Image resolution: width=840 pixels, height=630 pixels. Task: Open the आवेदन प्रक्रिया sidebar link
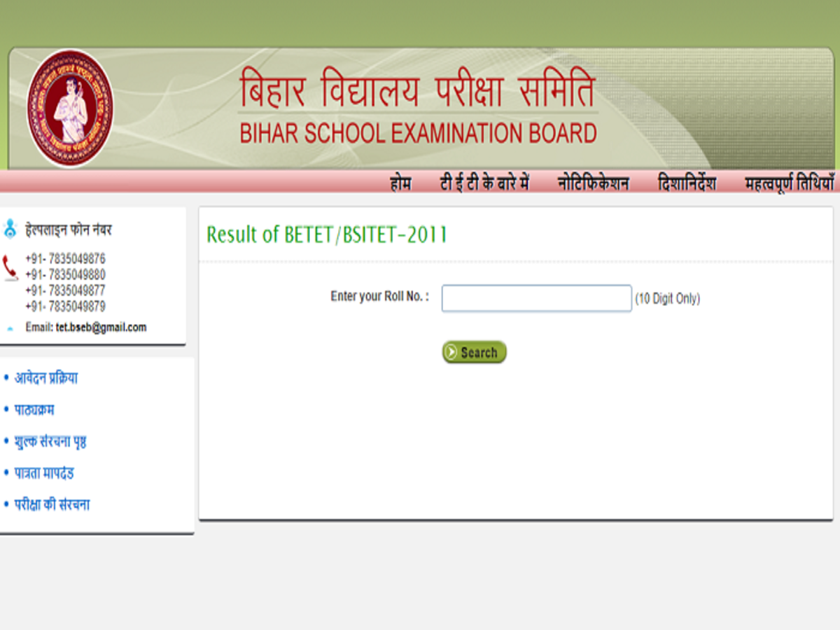[46, 378]
